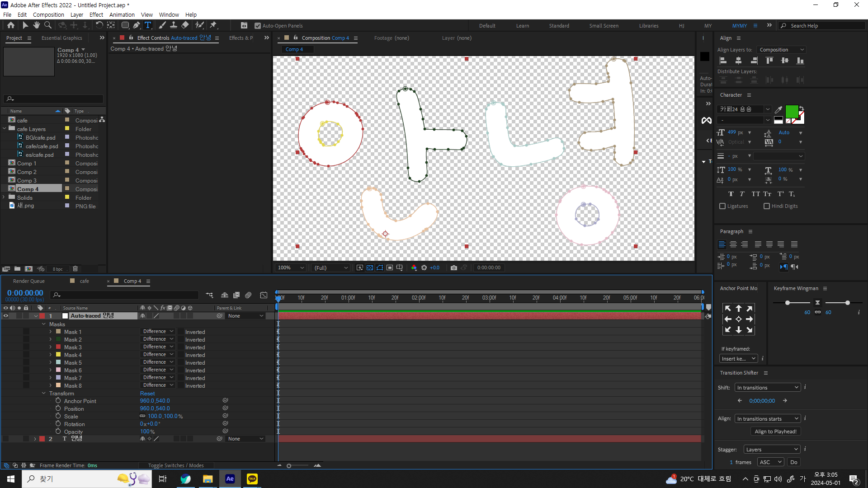Click the Take Snapshot camera icon
Image resolution: width=868 pixels, height=488 pixels.
tap(453, 268)
